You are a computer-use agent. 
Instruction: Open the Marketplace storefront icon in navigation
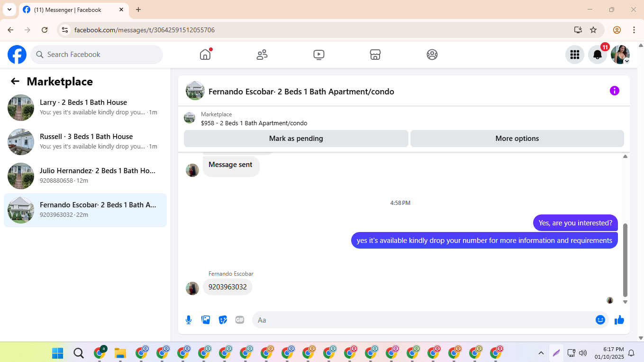[375, 55]
